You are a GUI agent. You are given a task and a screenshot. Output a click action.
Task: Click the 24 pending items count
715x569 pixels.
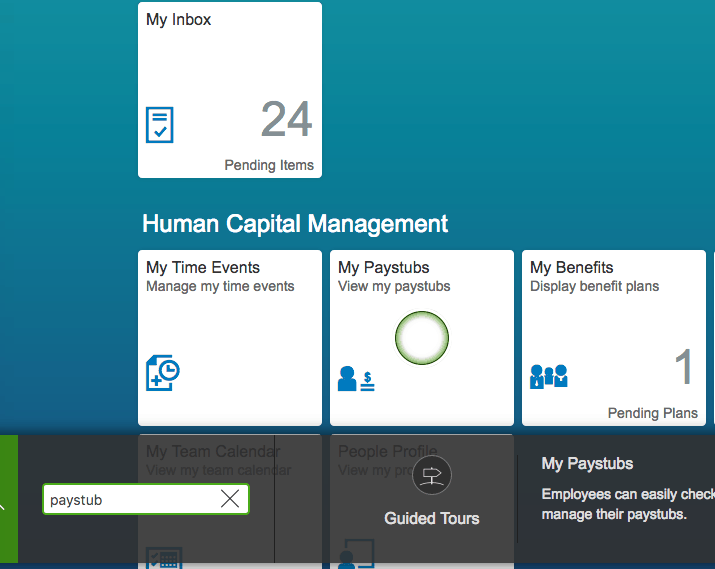point(286,119)
